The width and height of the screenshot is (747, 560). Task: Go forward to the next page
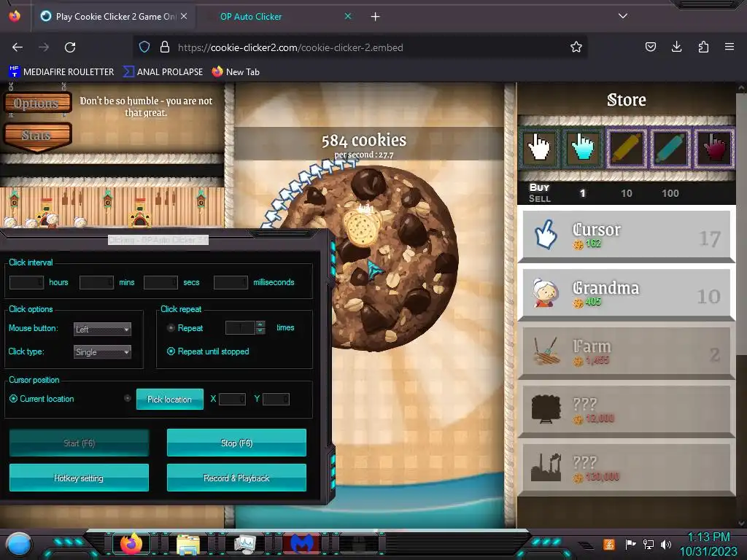(44, 47)
